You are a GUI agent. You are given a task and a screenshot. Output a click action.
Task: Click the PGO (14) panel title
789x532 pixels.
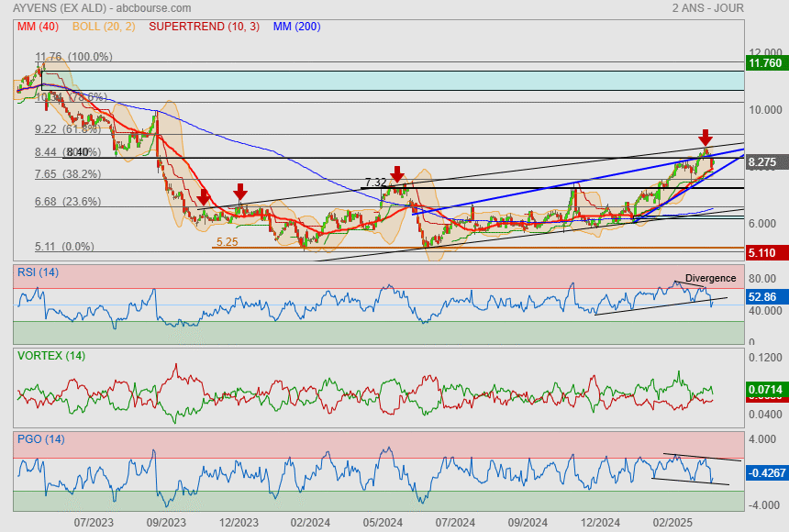click(x=40, y=438)
